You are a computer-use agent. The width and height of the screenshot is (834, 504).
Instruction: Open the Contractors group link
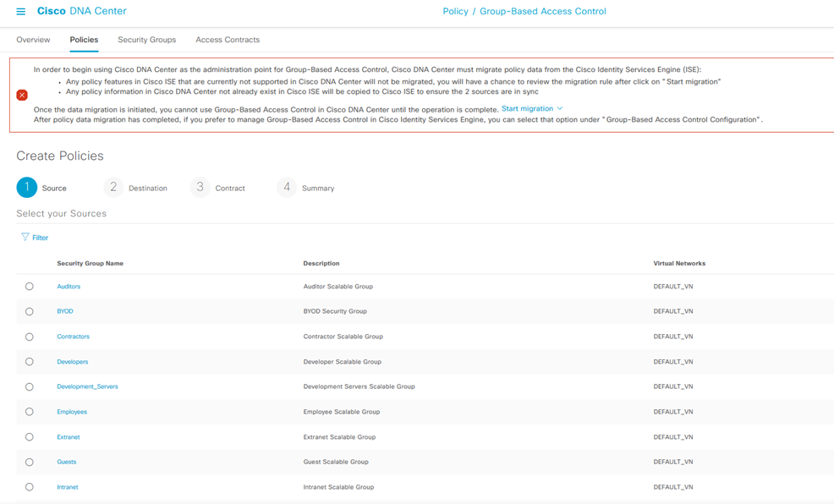(x=73, y=337)
